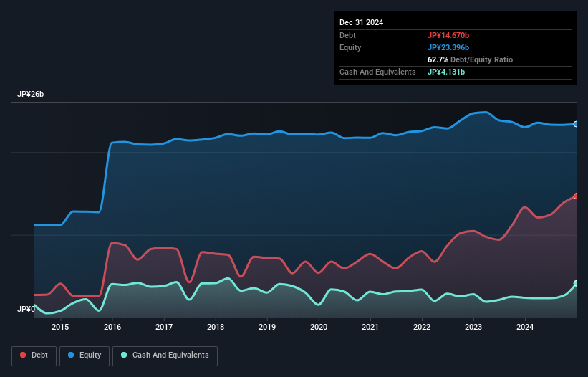Viewport: 588px width, 377px height.
Task: Click the JP¥23.396b equity value
Action: (448, 47)
